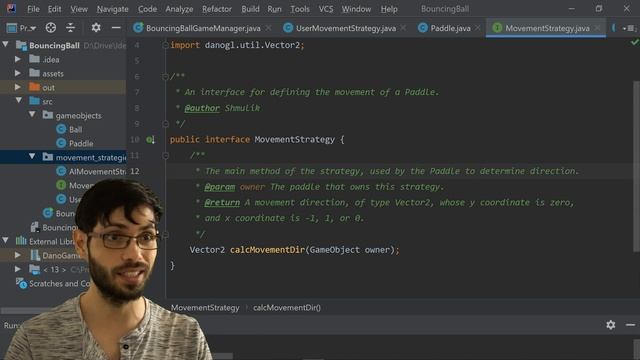The height and width of the screenshot is (360, 640).
Task: Open the Tools menu
Action: click(x=300, y=9)
